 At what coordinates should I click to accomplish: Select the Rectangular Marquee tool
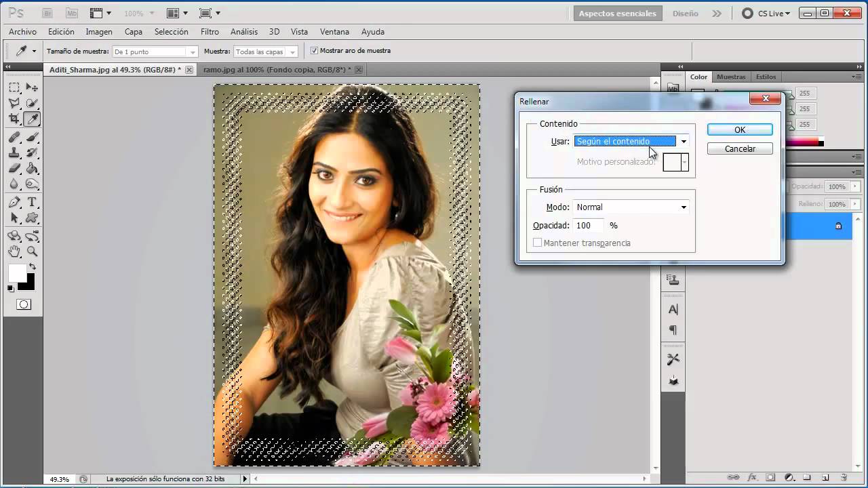14,87
